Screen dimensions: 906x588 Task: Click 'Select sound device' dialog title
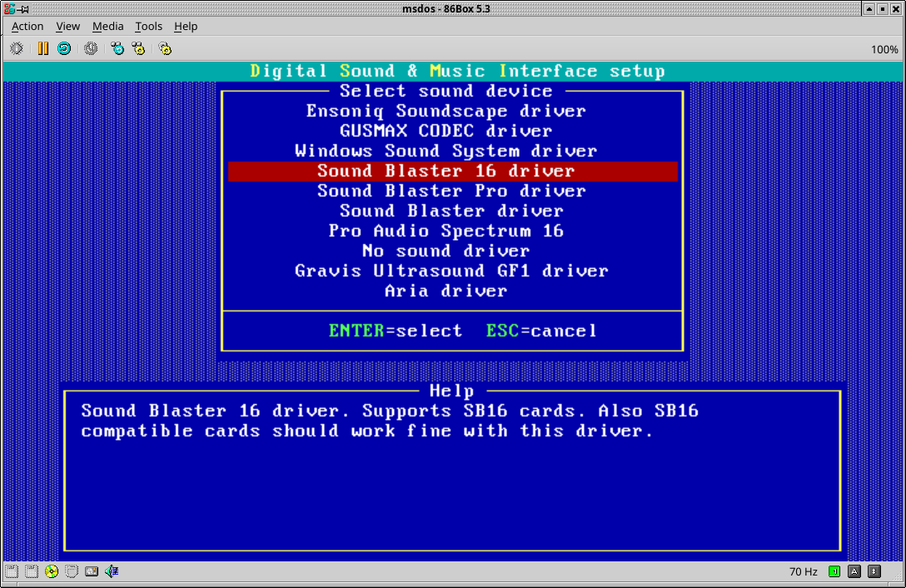[446, 91]
